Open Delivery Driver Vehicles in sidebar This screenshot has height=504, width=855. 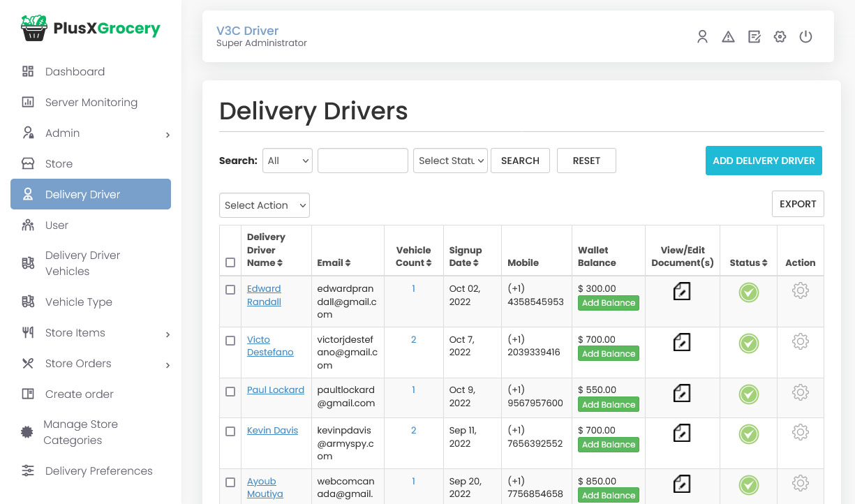click(91, 263)
